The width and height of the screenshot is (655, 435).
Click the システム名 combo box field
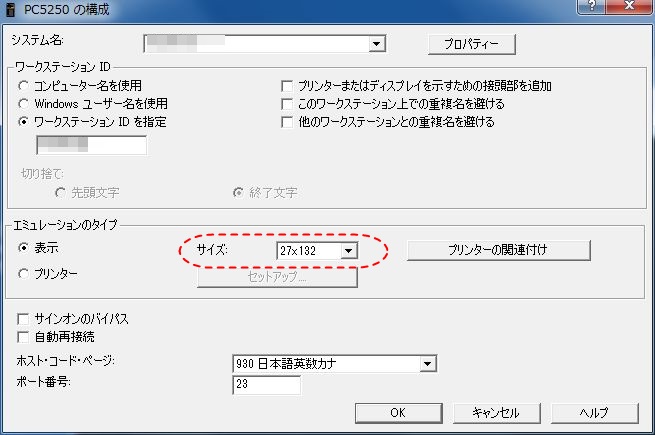[264, 43]
